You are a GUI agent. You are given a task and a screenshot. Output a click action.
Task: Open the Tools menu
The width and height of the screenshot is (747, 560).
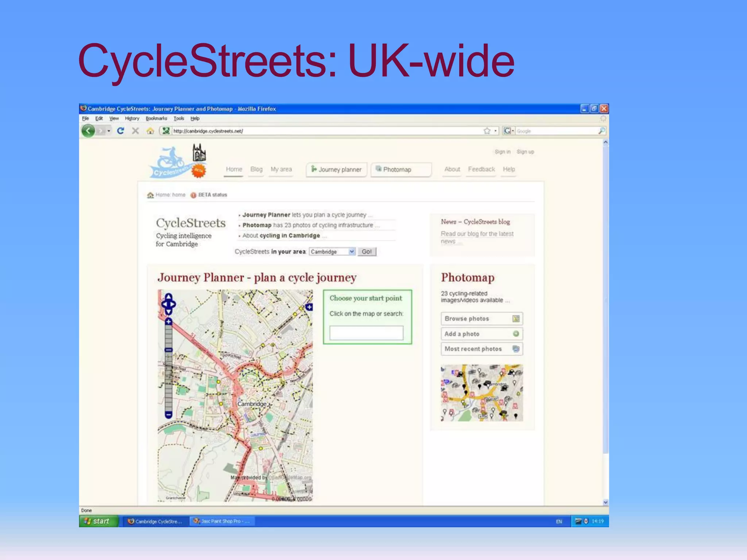click(179, 118)
